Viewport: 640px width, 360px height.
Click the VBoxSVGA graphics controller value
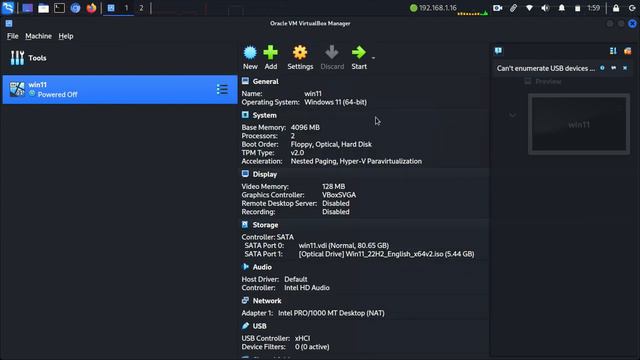pyautogui.click(x=339, y=195)
